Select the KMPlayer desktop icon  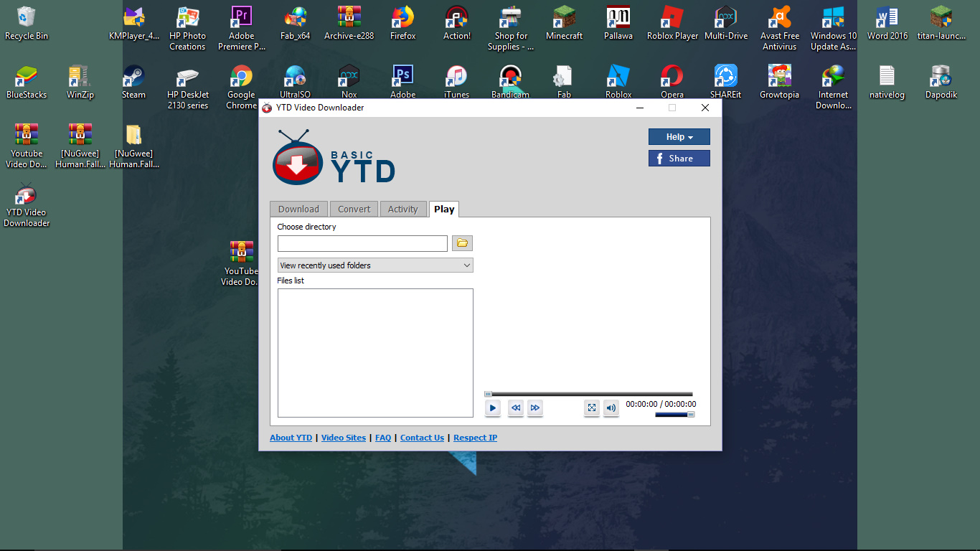pos(134,24)
